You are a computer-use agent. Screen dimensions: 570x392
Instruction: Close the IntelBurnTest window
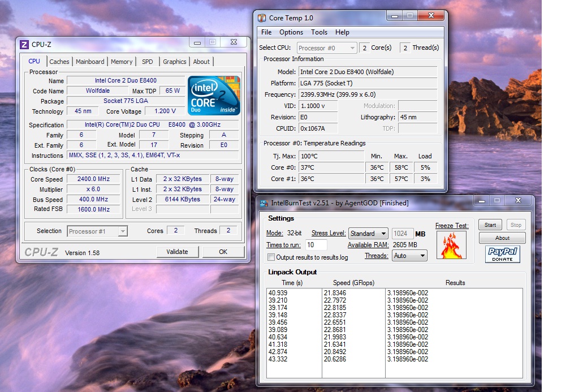point(519,200)
